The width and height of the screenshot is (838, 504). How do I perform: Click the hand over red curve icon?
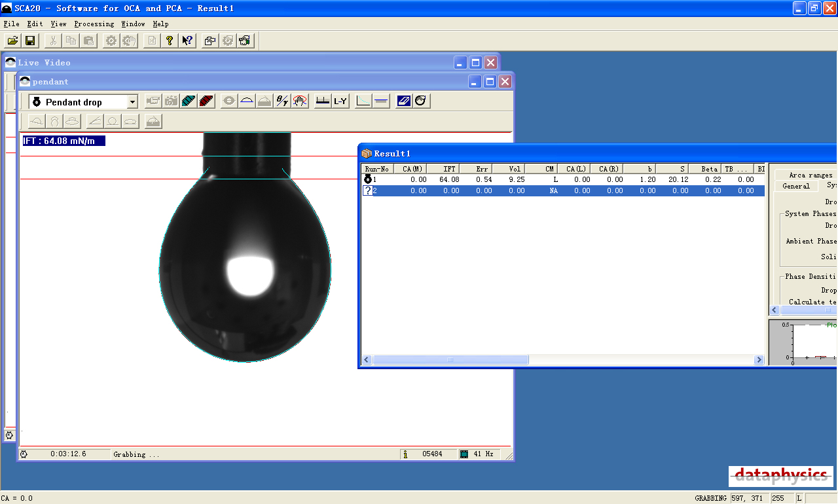pyautogui.click(x=300, y=101)
